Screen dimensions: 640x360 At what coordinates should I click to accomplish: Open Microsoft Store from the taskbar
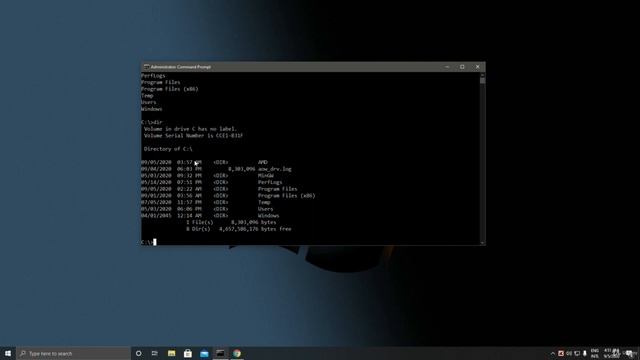(188, 353)
